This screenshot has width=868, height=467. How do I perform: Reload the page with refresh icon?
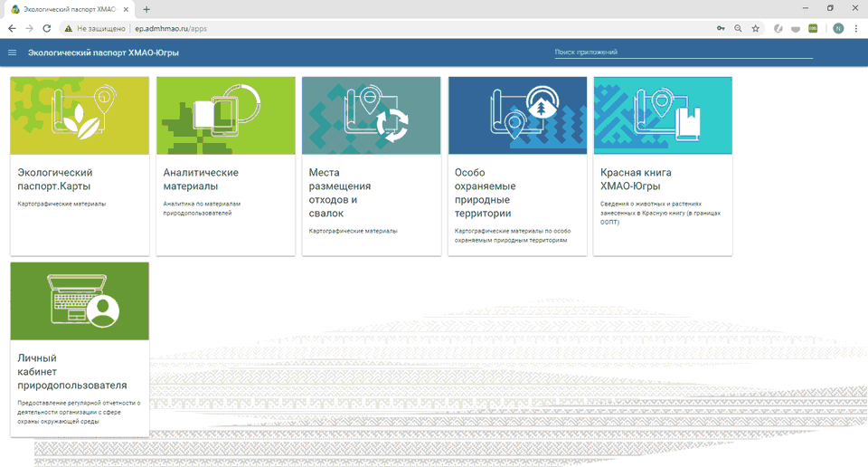tap(47, 28)
